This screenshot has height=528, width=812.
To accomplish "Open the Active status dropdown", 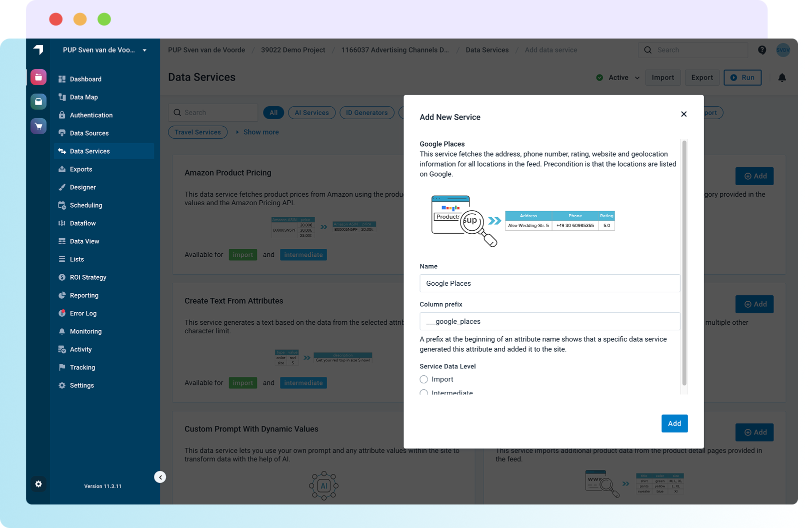I will pyautogui.click(x=618, y=78).
